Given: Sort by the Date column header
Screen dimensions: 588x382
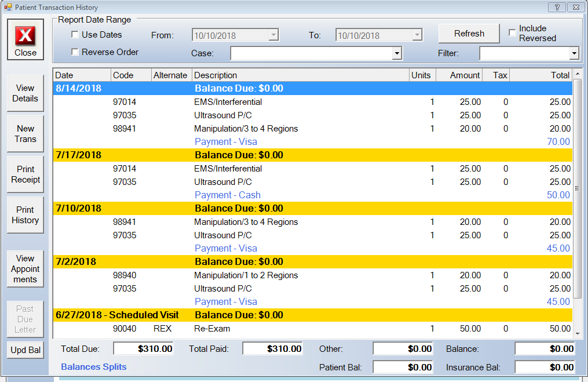Looking at the screenshot, I should (82, 75).
